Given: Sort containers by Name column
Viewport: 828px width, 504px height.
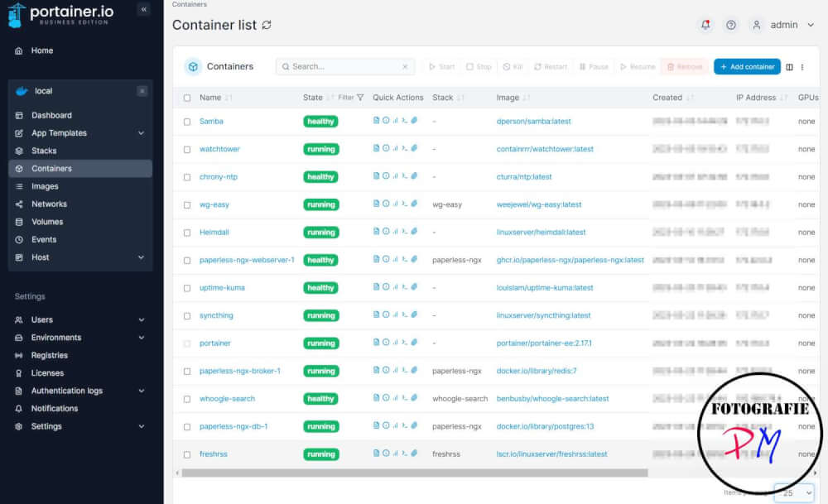Looking at the screenshot, I should point(215,98).
